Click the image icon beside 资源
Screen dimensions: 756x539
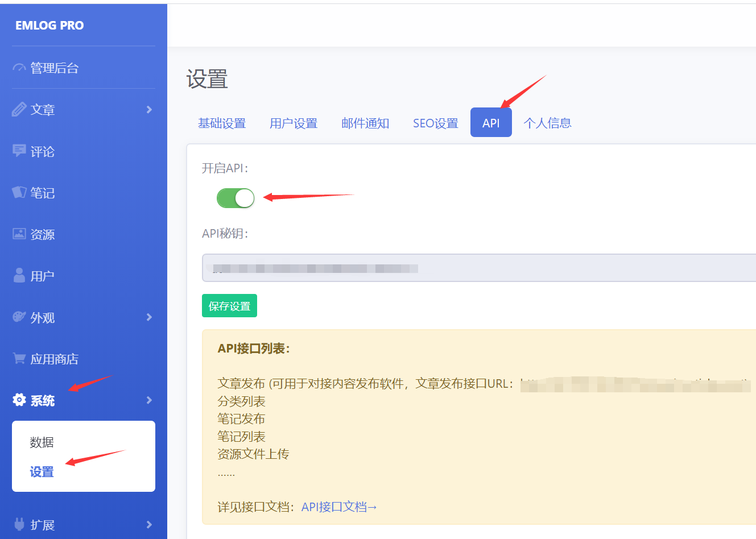19,234
